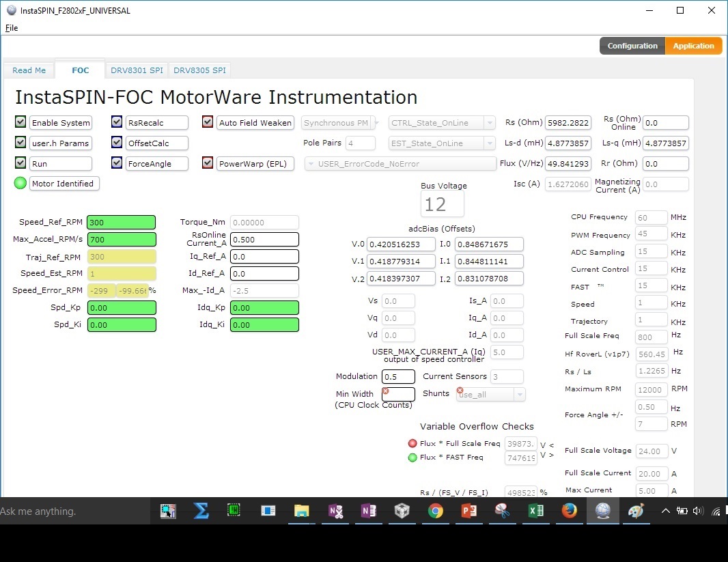The height and width of the screenshot is (562, 728).
Task: Click the Idq_Ki input field
Action: 265,325
